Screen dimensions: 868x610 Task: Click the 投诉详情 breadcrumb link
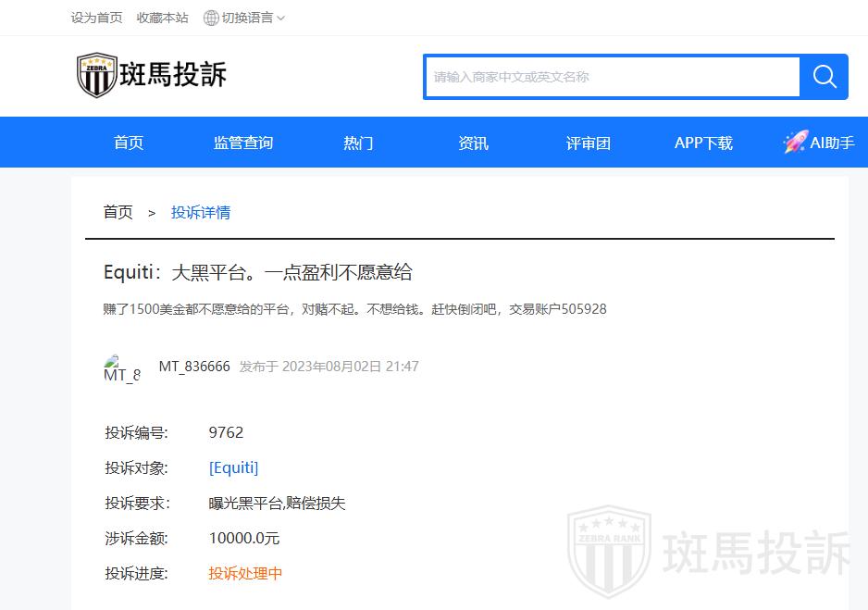coord(201,212)
